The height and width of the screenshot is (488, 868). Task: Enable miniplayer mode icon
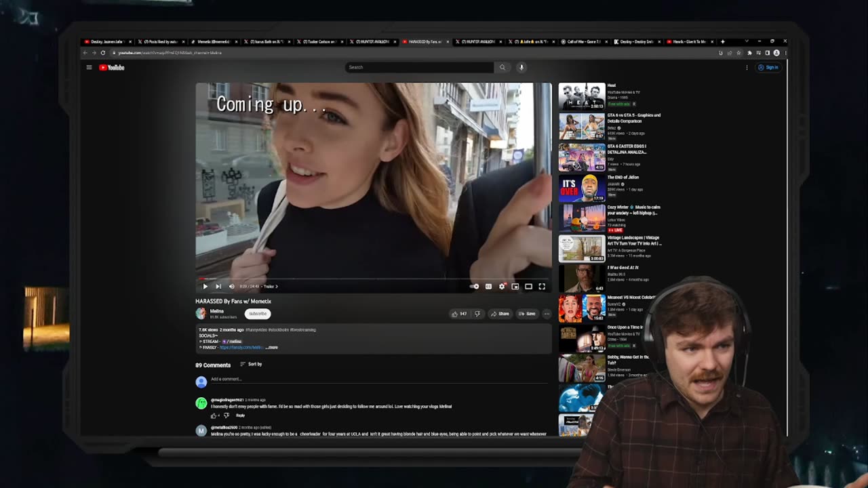(x=515, y=287)
